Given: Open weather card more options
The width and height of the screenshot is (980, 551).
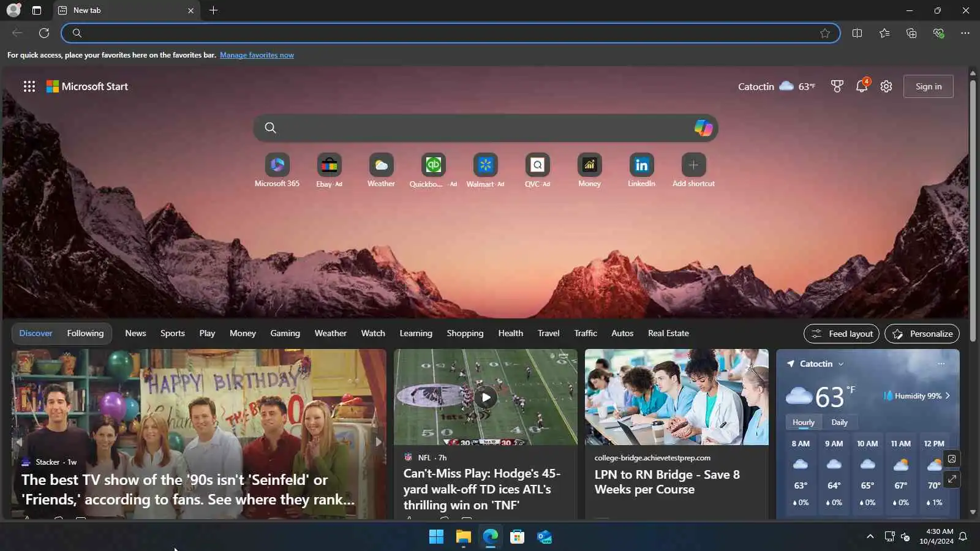Looking at the screenshot, I should coord(941,364).
